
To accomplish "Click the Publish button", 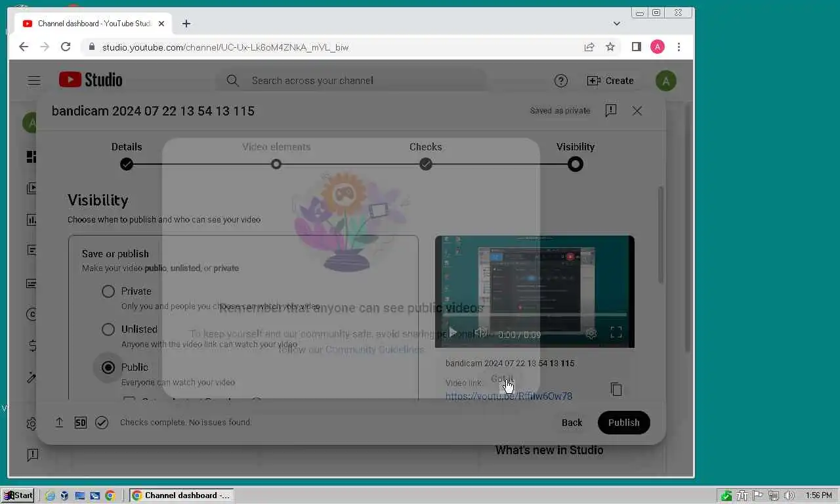I will pyautogui.click(x=623, y=423).
